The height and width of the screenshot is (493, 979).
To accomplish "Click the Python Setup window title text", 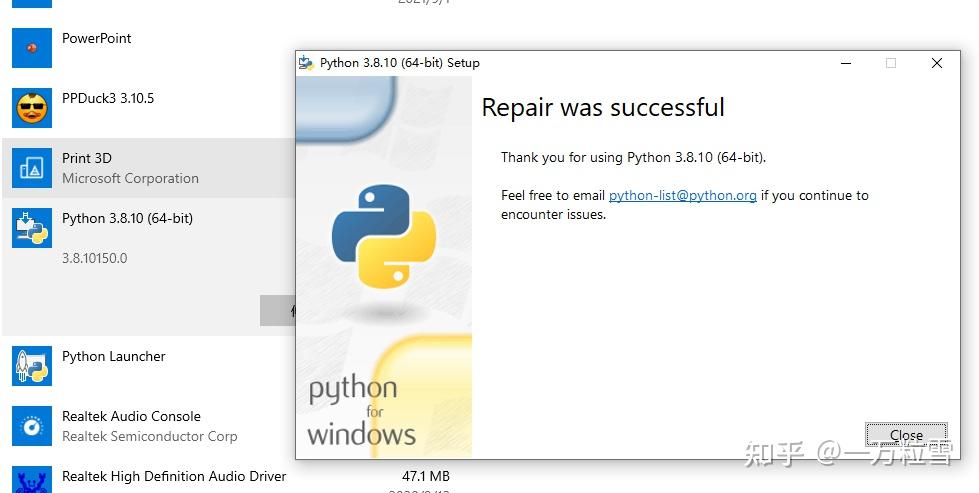I will [400, 62].
